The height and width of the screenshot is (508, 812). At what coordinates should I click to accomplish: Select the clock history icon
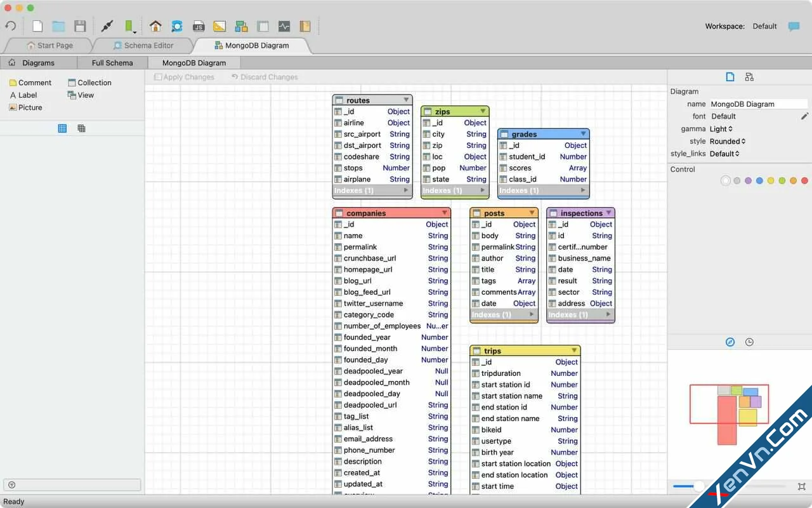click(749, 342)
